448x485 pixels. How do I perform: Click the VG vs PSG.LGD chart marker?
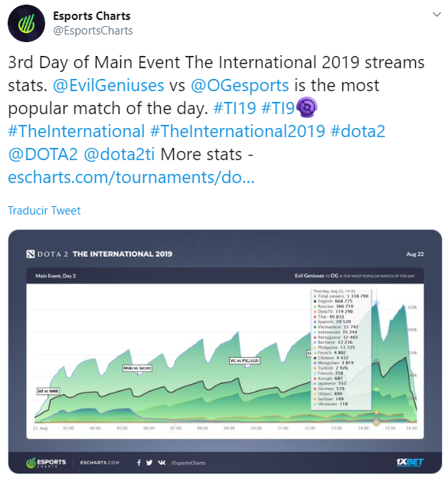click(244, 361)
